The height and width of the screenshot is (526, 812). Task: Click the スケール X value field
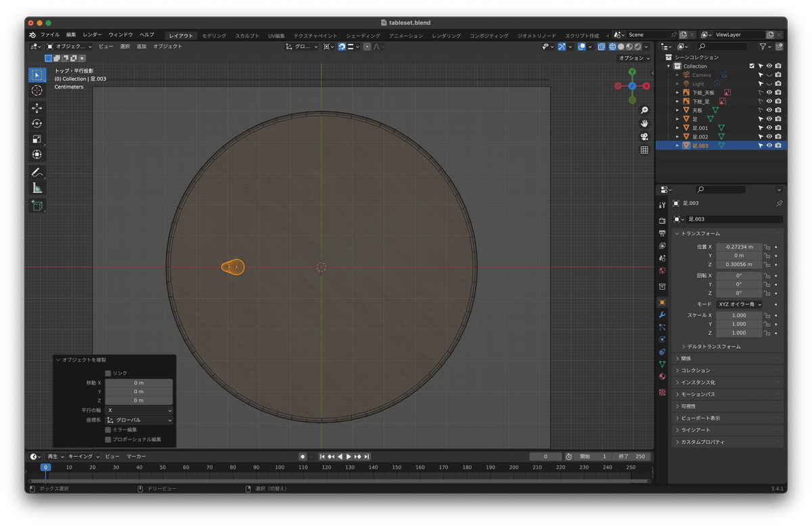click(x=739, y=315)
